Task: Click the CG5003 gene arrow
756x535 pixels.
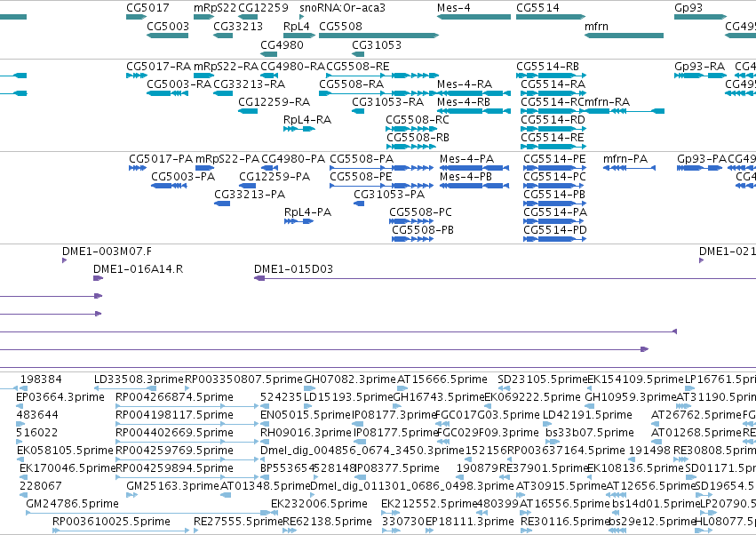Action: (x=167, y=36)
